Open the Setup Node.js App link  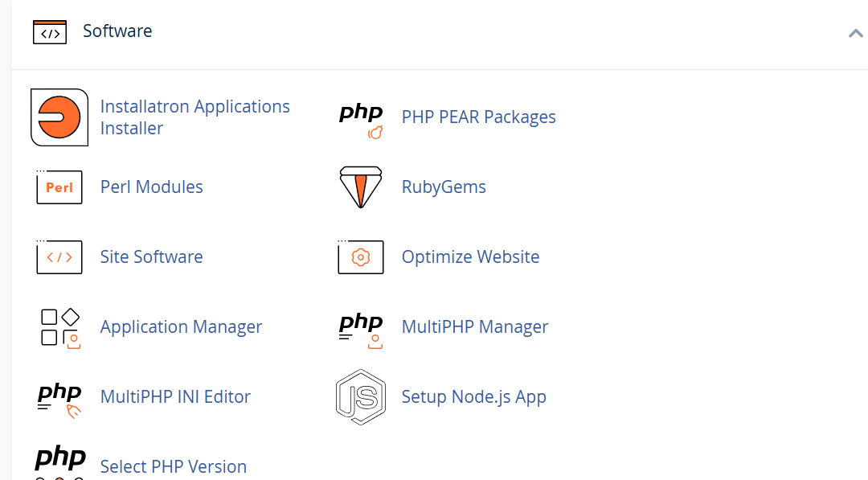tap(473, 397)
